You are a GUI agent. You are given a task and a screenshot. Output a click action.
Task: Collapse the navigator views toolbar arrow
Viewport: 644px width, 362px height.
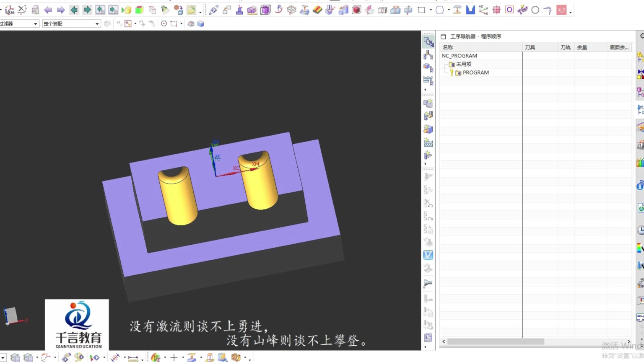(x=425, y=90)
